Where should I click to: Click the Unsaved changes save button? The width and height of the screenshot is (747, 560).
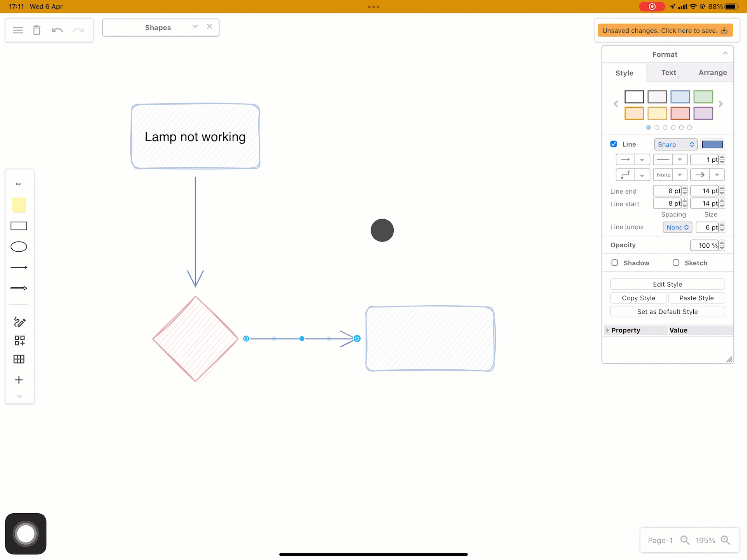[x=665, y=31]
